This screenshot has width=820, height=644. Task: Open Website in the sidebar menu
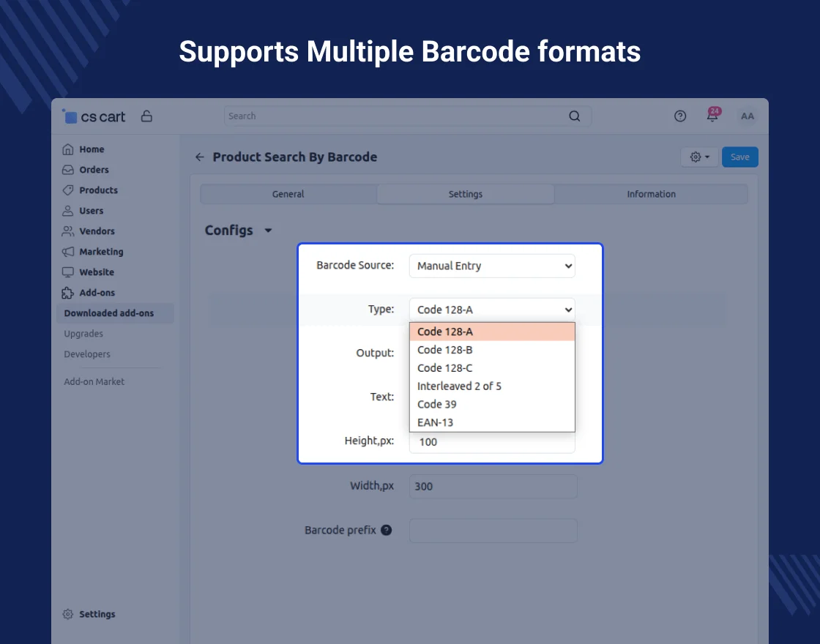coord(97,272)
